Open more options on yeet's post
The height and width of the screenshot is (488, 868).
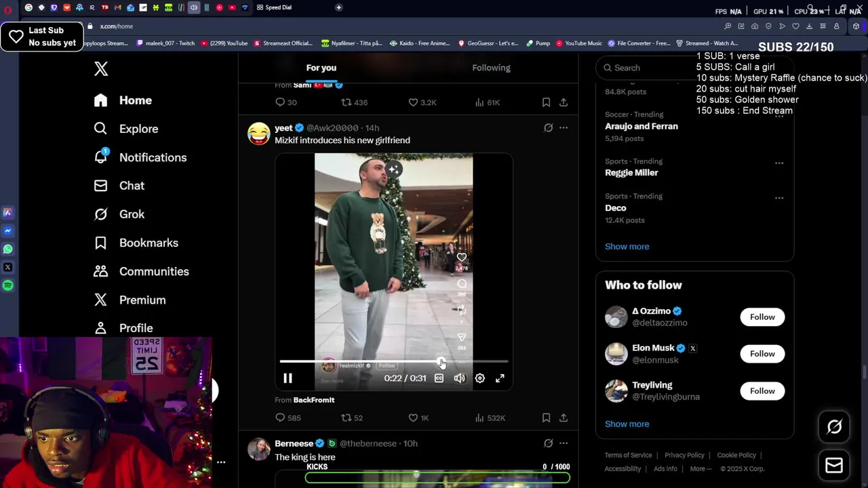point(564,127)
